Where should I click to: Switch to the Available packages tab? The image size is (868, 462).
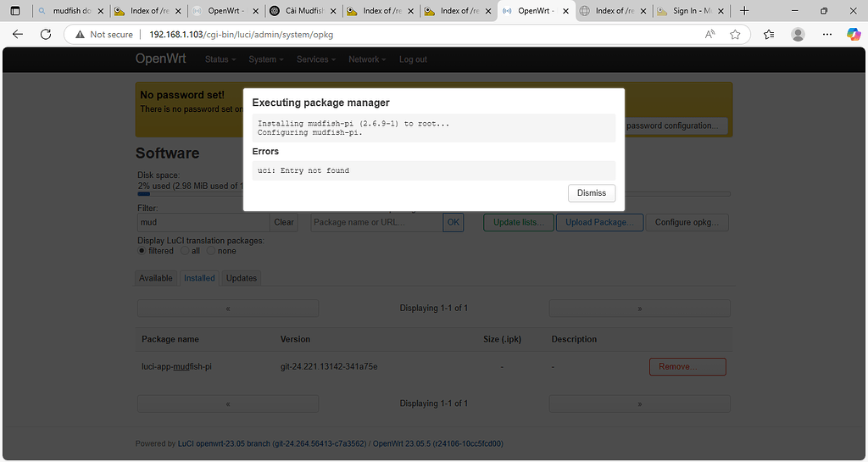155,278
